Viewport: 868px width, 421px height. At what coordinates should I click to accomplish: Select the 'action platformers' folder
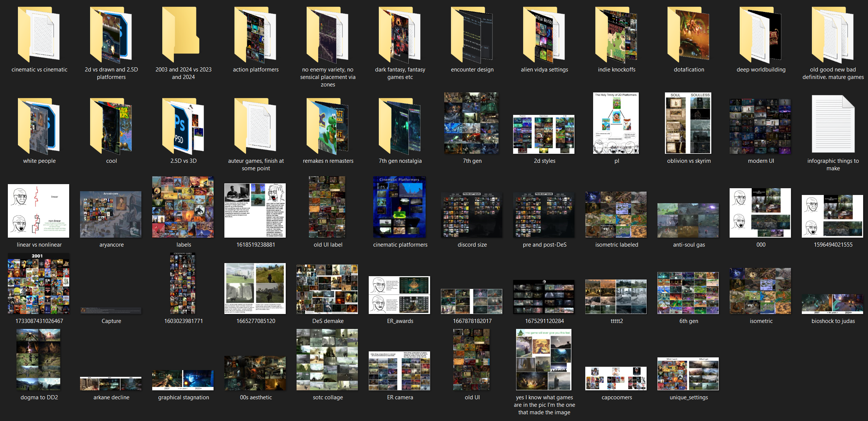(x=255, y=34)
